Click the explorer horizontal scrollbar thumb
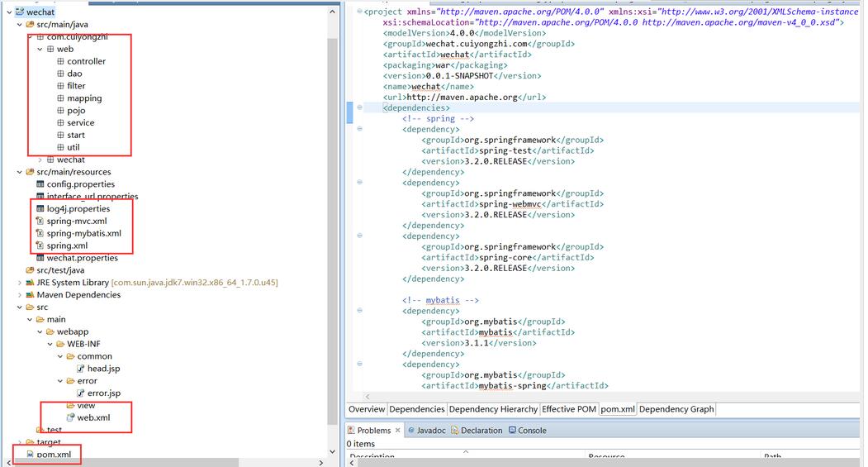Viewport: 868px width, 467px height. (x=126, y=463)
